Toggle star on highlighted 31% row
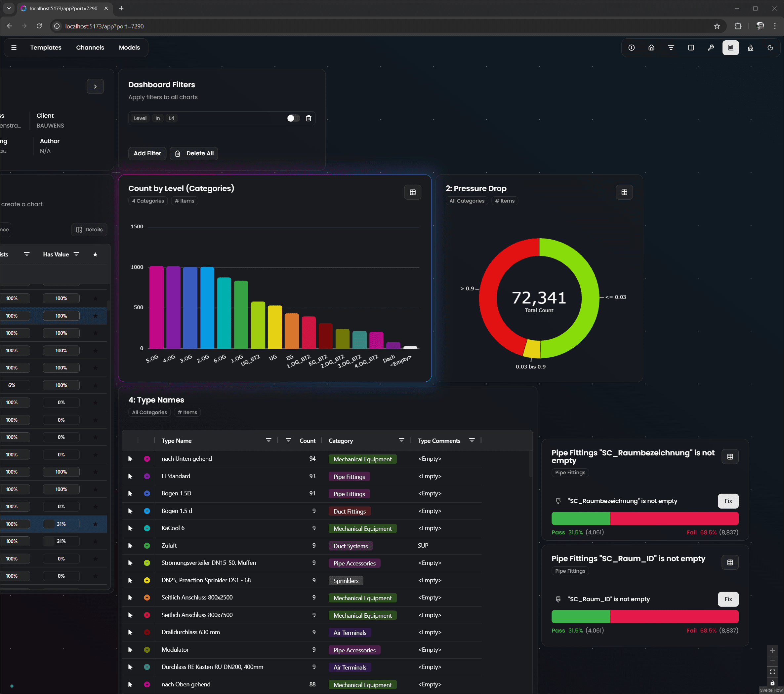The width and height of the screenshot is (784, 694). pyautogui.click(x=95, y=524)
